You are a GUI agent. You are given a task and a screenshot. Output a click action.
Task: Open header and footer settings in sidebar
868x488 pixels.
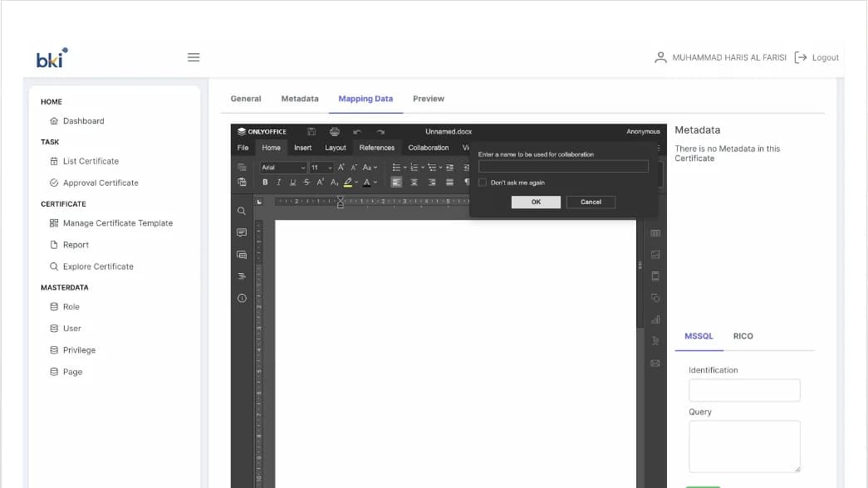[x=655, y=276]
